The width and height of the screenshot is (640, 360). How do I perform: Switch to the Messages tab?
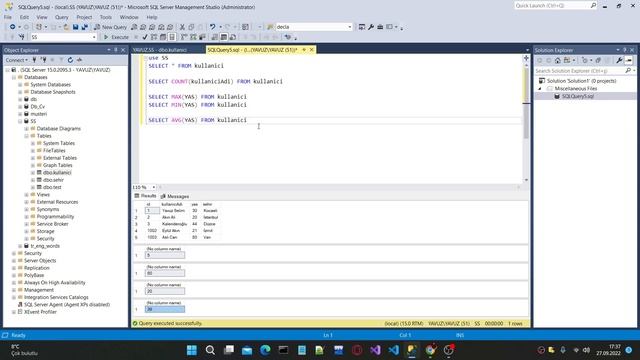click(x=175, y=196)
